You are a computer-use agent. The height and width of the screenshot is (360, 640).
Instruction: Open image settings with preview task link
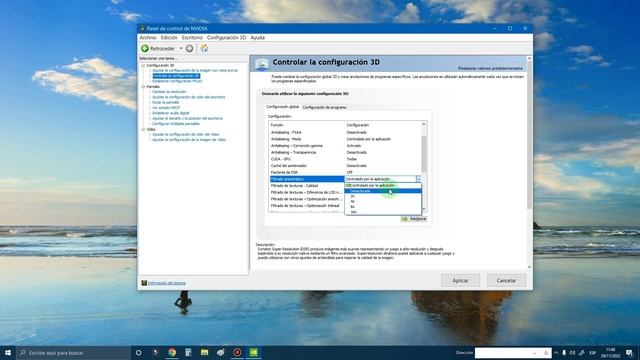pyautogui.click(x=195, y=71)
